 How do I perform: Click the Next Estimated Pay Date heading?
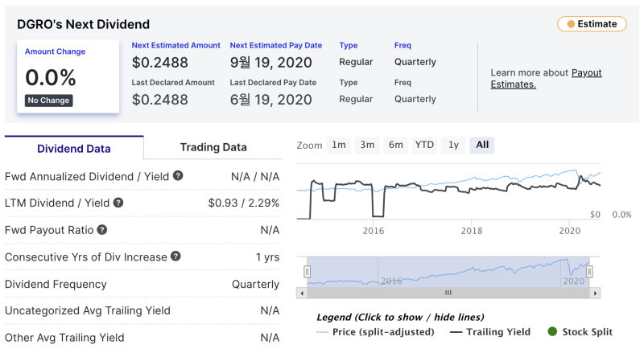(x=275, y=45)
